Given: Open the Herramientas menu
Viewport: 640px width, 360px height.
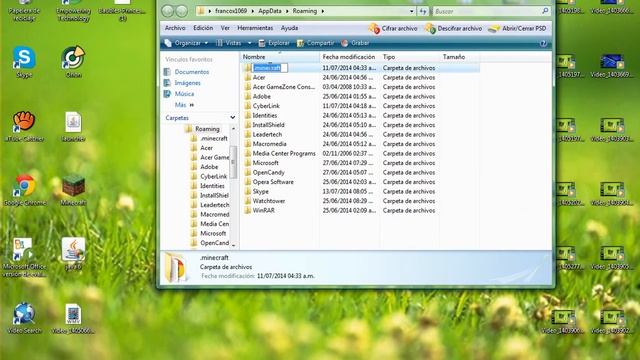Looking at the screenshot, I should 255,28.
